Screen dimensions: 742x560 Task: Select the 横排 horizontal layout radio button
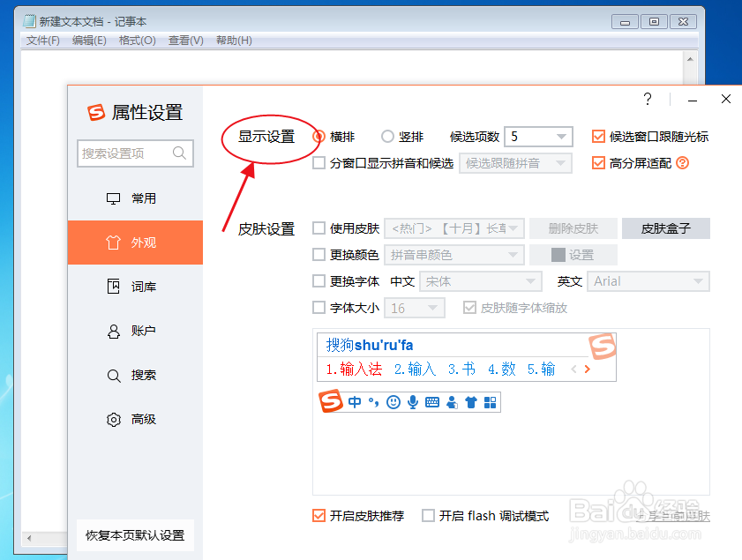coord(319,137)
